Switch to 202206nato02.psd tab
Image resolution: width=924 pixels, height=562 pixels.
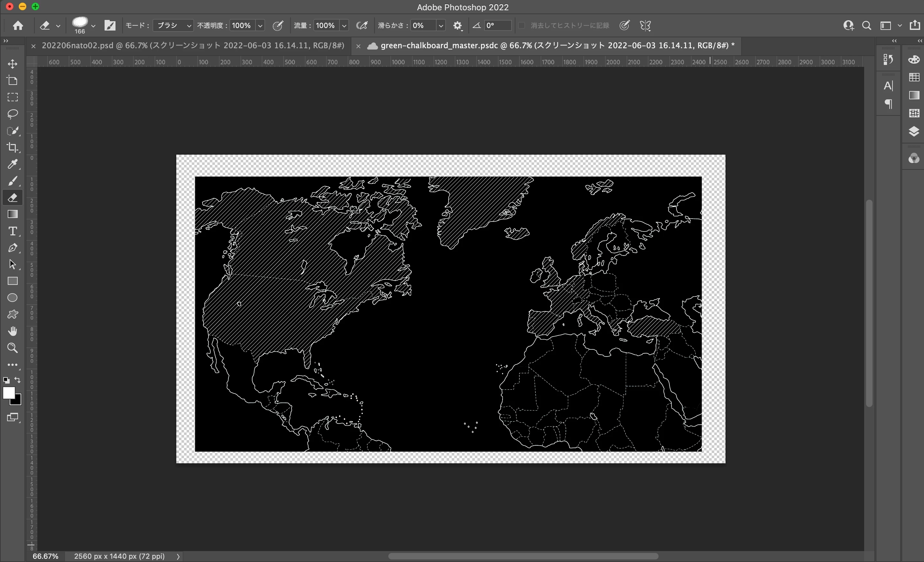click(193, 45)
